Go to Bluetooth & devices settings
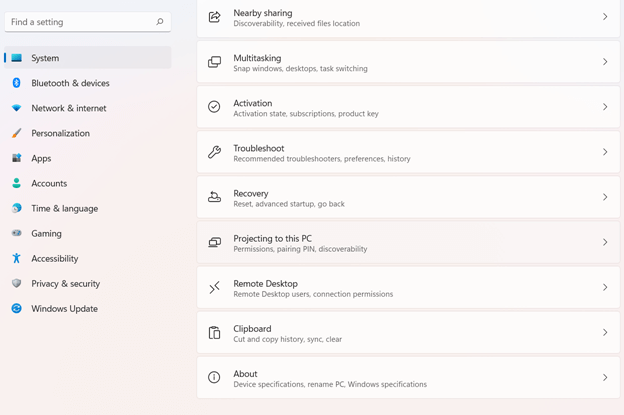Image resolution: width=624 pixels, height=415 pixels. (x=88, y=83)
